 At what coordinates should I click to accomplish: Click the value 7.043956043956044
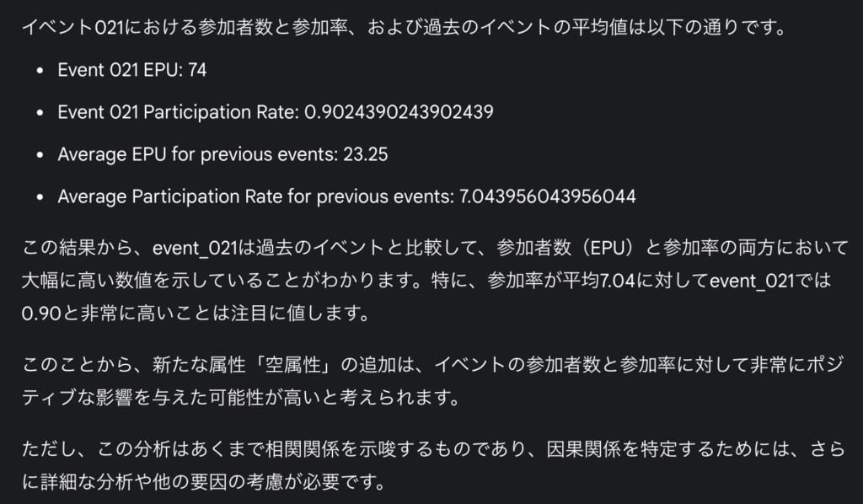tap(548, 196)
